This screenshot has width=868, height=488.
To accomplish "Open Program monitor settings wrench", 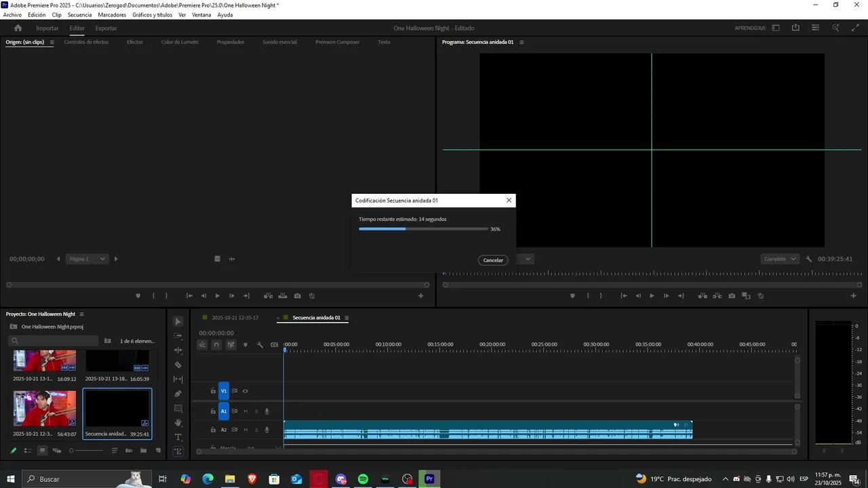I will click(x=808, y=259).
